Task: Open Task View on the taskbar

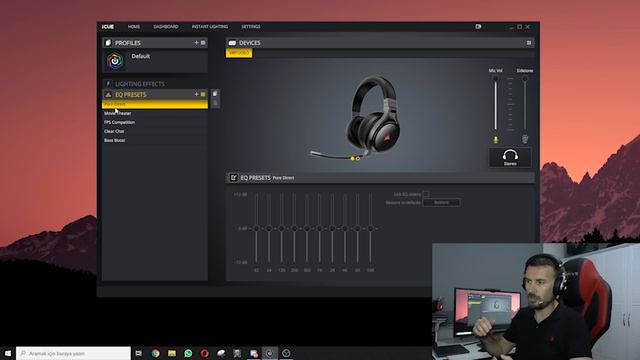Action: tap(139, 353)
